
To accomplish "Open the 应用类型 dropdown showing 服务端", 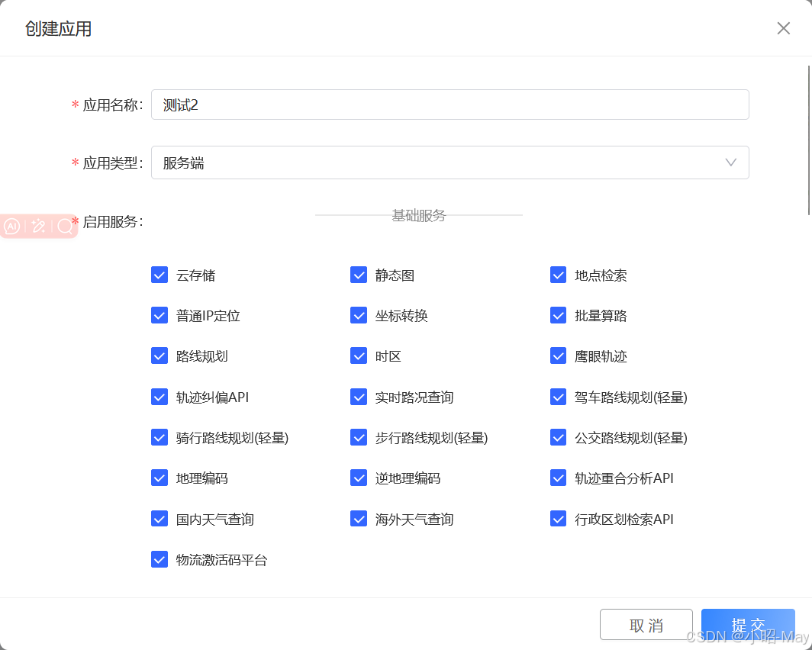I will pyautogui.click(x=450, y=162).
